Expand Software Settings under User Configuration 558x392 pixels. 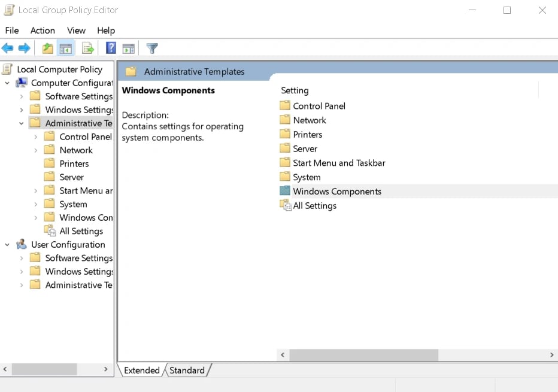(x=22, y=259)
